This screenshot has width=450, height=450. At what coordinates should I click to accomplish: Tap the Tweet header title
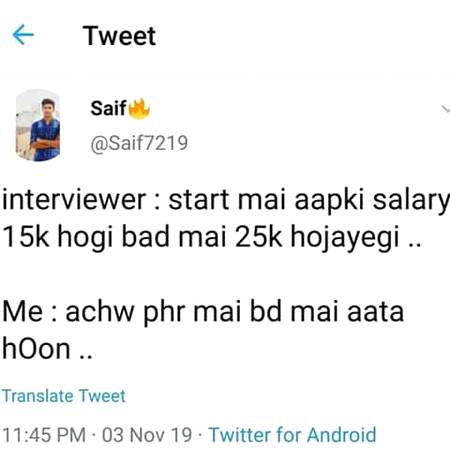[119, 36]
